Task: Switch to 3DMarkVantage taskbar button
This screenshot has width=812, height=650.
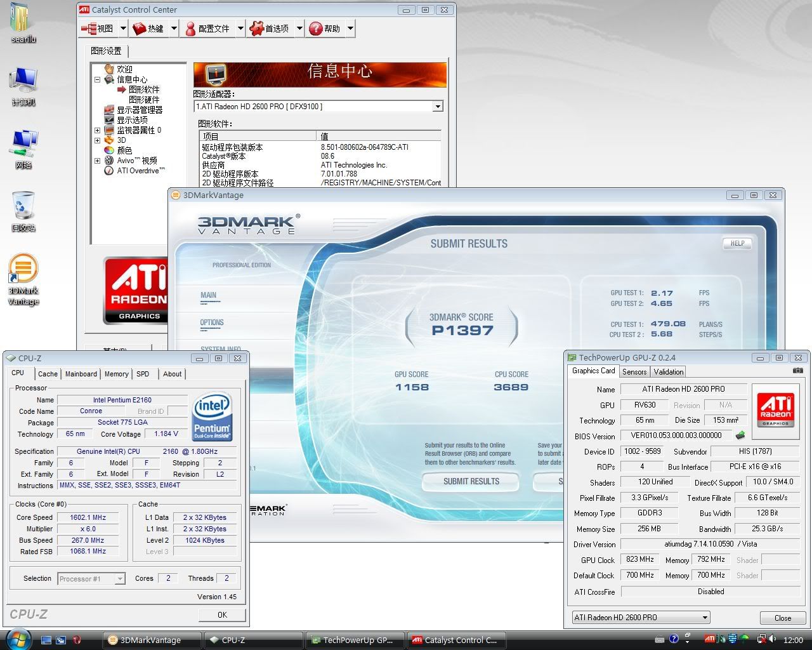Action: (x=152, y=640)
